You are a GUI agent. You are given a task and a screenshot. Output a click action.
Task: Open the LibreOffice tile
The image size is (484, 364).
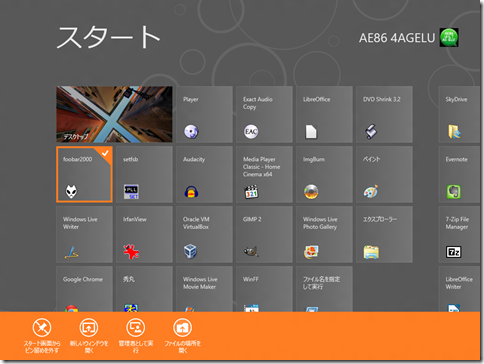click(324, 114)
